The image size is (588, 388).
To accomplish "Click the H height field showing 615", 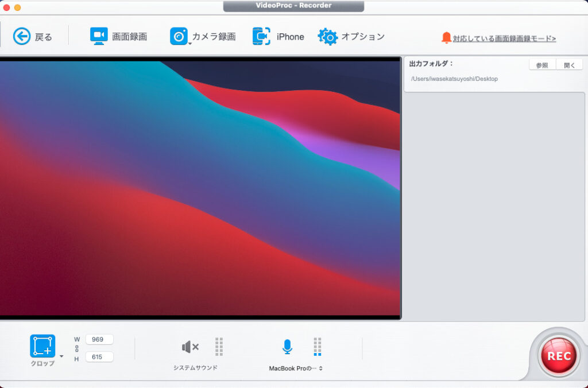I will coord(99,357).
